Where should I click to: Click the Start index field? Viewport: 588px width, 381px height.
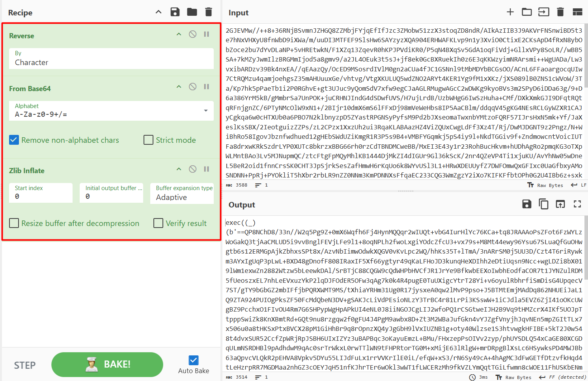41,193
